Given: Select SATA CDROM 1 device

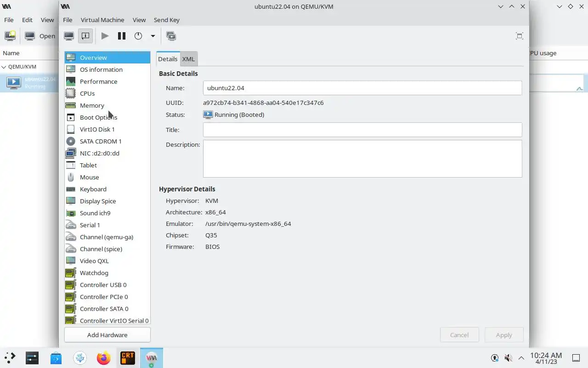Looking at the screenshot, I should click(107, 141).
